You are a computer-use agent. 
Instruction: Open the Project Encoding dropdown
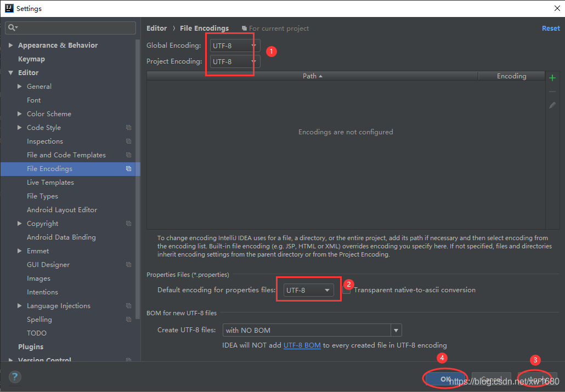coord(235,61)
